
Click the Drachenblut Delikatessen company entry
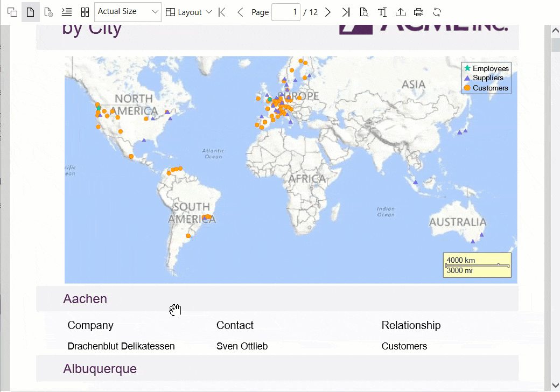pos(121,346)
